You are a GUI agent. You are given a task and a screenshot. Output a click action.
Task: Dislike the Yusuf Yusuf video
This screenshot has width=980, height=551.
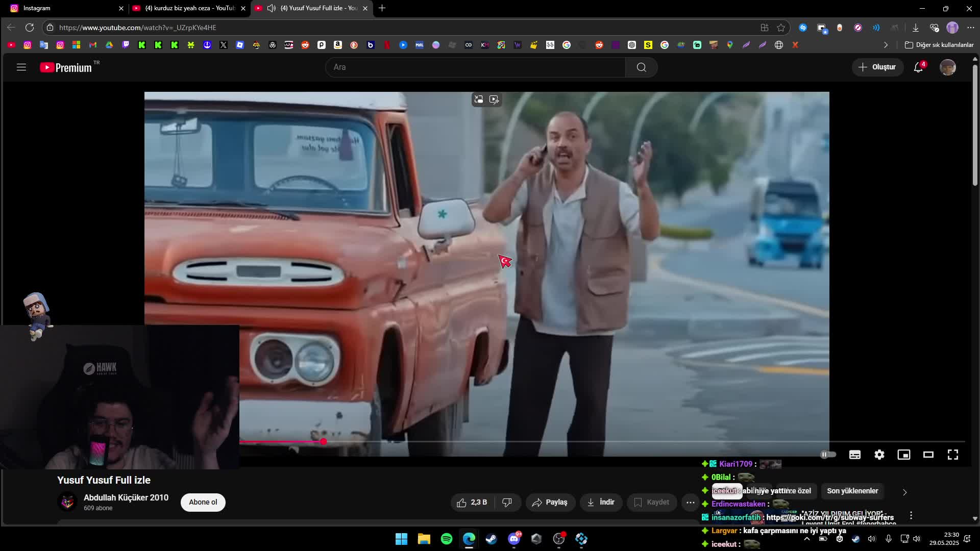click(507, 503)
